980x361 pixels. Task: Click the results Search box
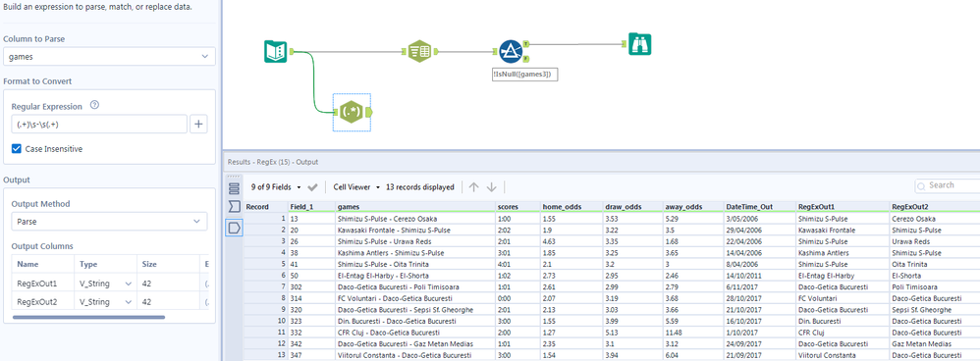[948, 186]
